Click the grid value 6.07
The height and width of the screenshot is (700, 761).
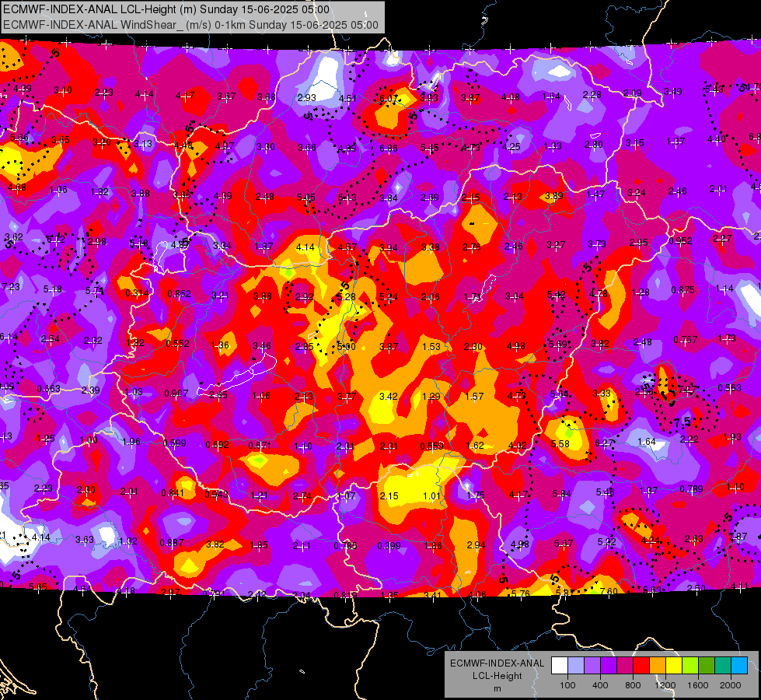coord(388,99)
